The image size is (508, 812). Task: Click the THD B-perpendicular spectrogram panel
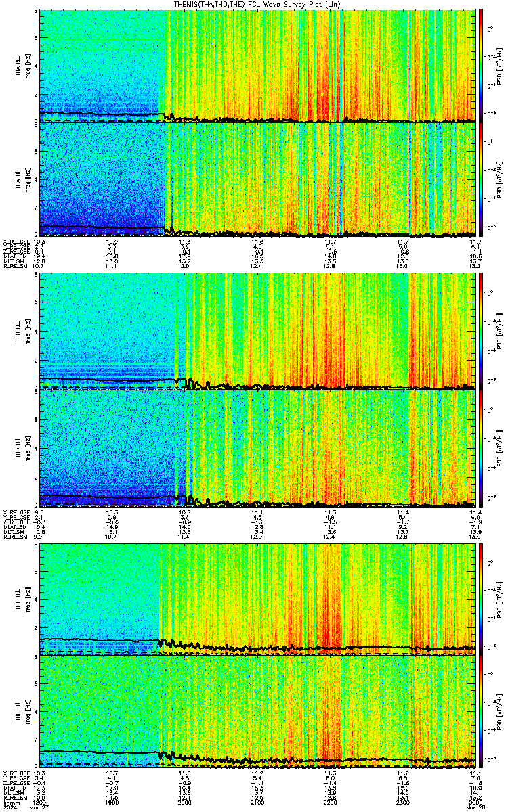click(x=257, y=331)
